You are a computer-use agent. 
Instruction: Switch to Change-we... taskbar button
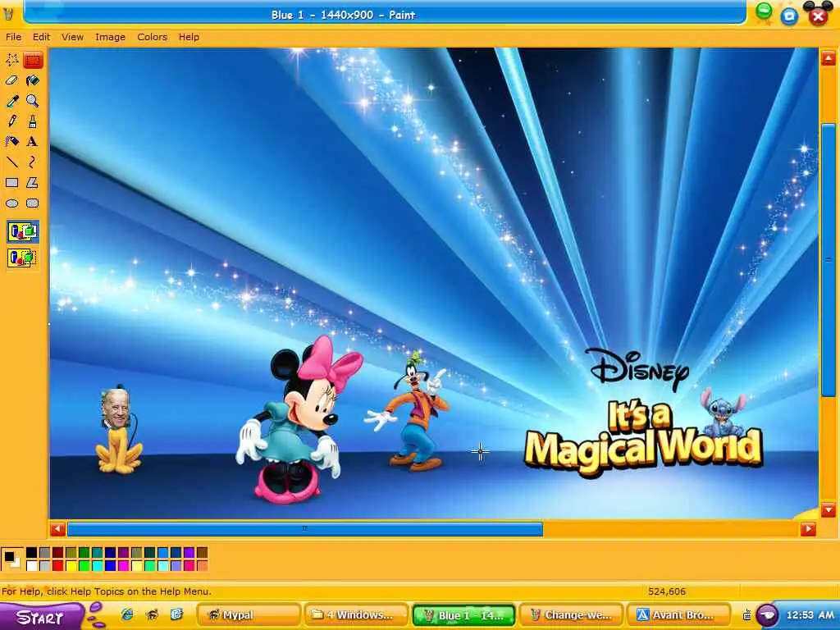pyautogui.click(x=571, y=615)
